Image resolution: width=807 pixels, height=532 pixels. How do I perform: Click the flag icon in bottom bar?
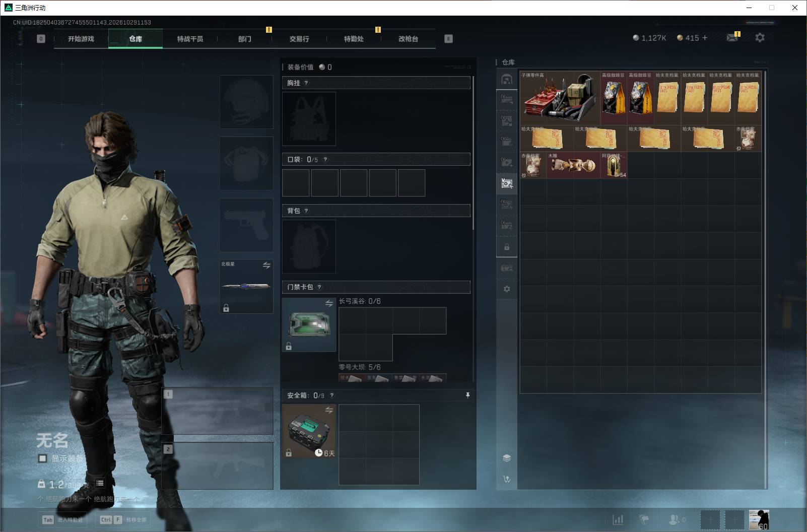tap(644, 519)
